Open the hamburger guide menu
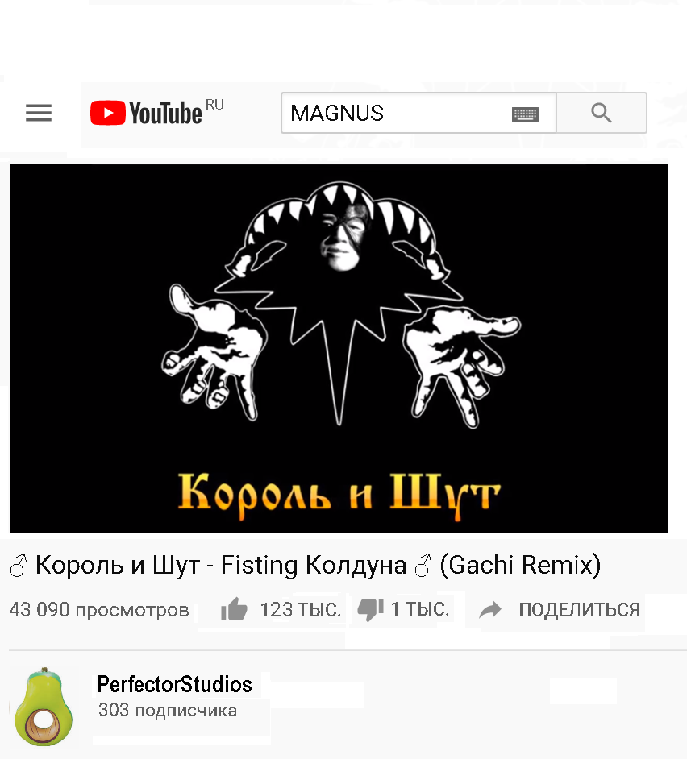687x784 pixels. (39, 113)
